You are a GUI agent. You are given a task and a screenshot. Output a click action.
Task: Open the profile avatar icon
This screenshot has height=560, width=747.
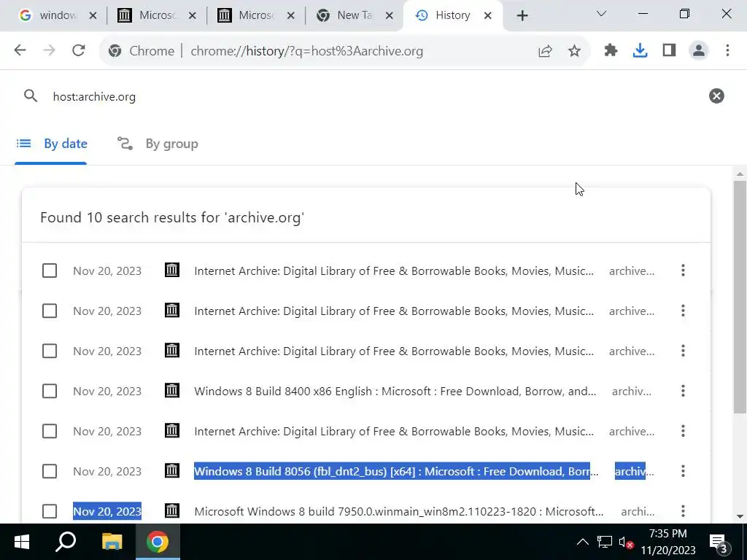[698, 50]
